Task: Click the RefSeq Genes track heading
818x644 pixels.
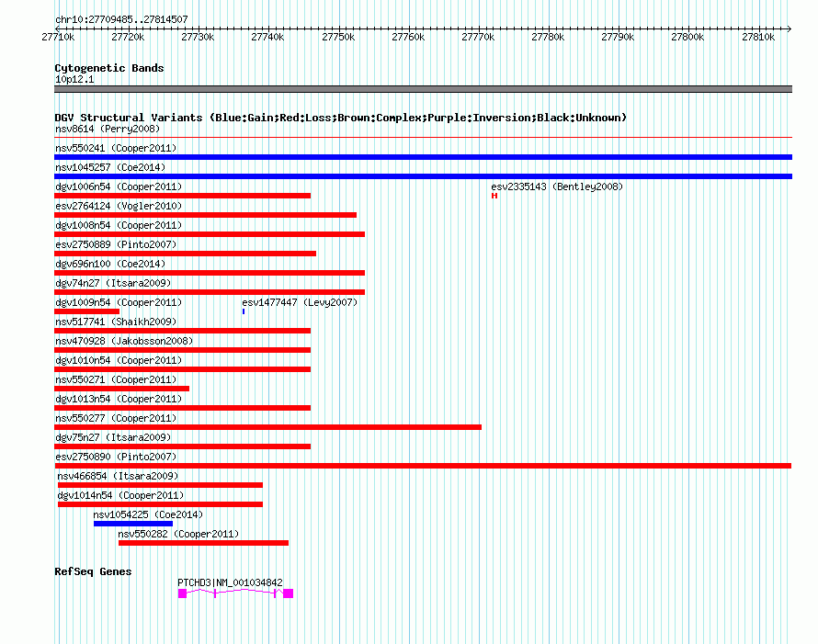Action: coord(93,571)
